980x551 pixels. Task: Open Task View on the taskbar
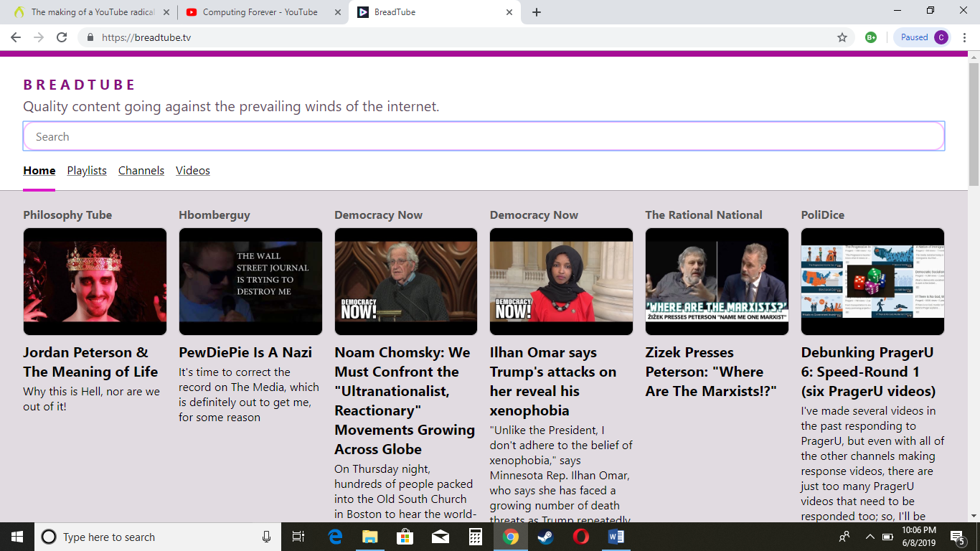tap(298, 537)
